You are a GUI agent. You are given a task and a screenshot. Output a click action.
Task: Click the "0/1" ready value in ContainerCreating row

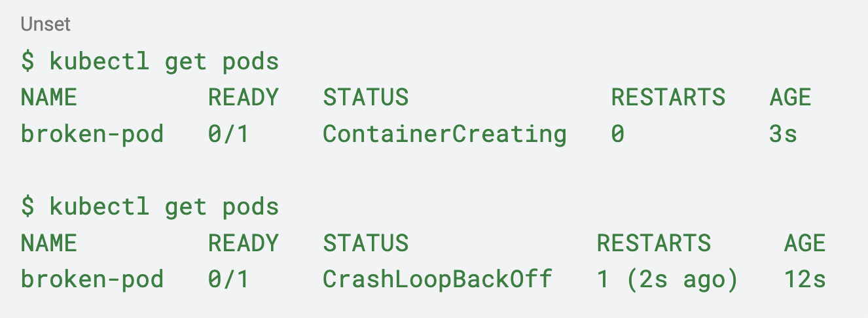click(228, 134)
